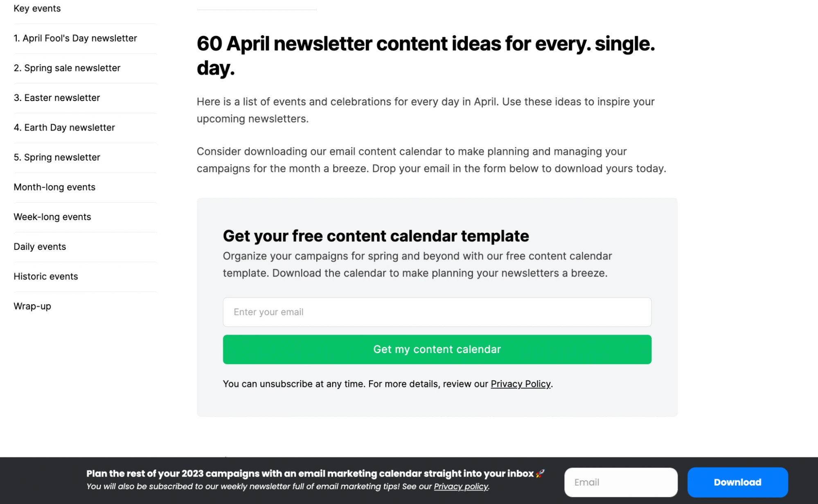Click the 5. Spring newsletter sidebar item
818x504 pixels.
(x=57, y=157)
